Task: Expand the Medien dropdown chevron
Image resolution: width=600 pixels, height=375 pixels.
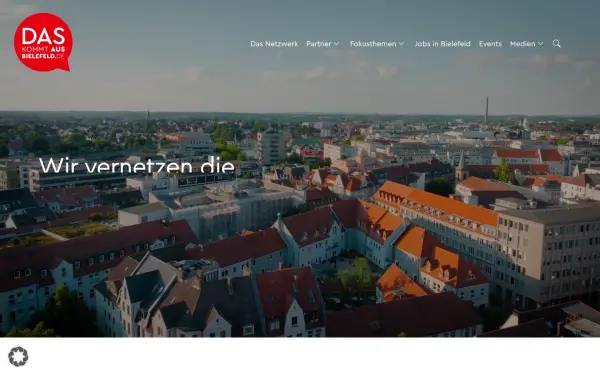Action: point(540,44)
